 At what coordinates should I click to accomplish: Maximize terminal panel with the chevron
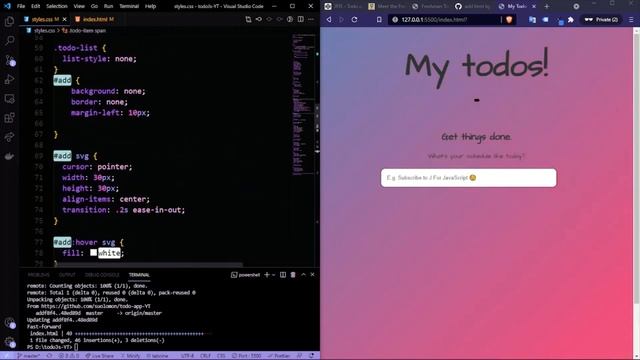coord(303,275)
